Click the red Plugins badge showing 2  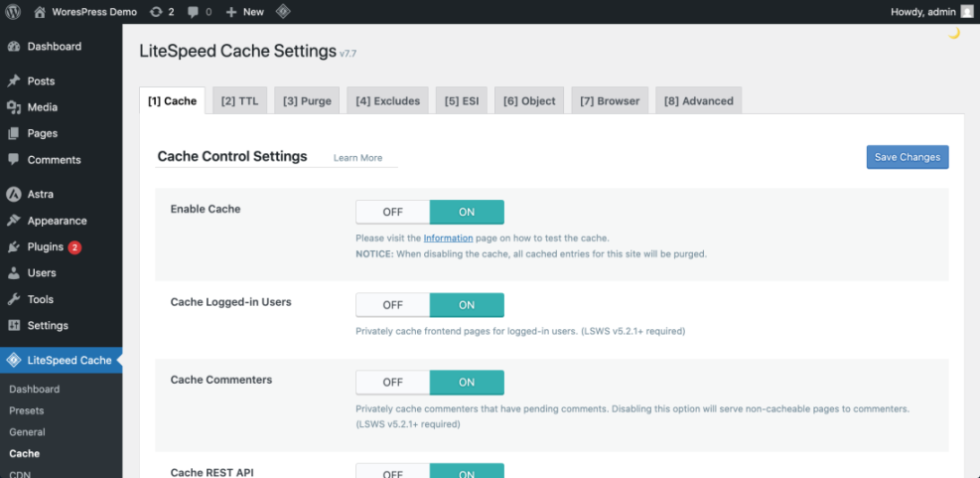click(74, 247)
